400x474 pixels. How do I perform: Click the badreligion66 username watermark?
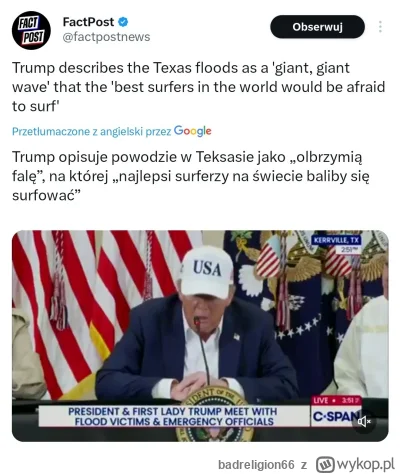[256, 464]
